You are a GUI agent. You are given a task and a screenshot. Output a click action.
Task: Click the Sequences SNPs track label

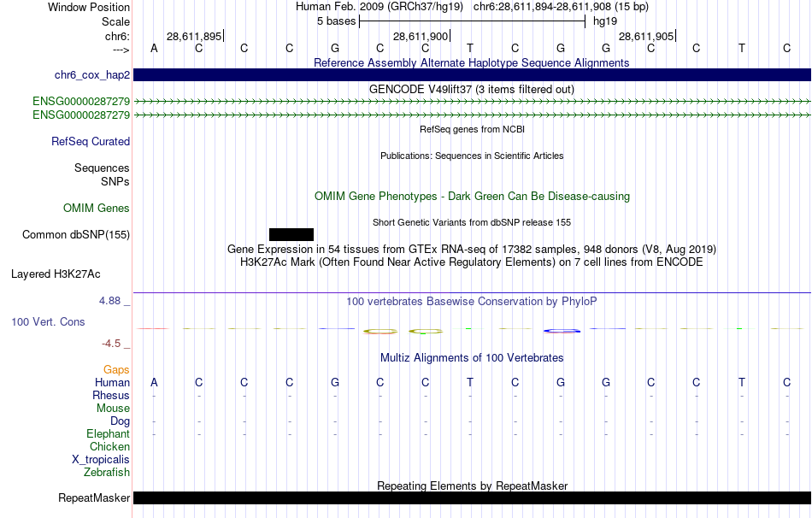[102, 174]
